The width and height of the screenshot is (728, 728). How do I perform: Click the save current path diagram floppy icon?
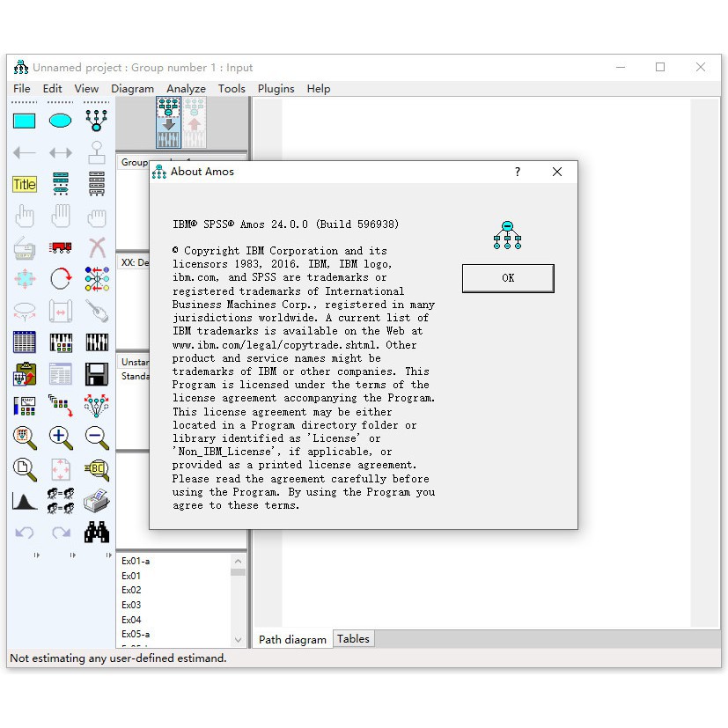[97, 374]
